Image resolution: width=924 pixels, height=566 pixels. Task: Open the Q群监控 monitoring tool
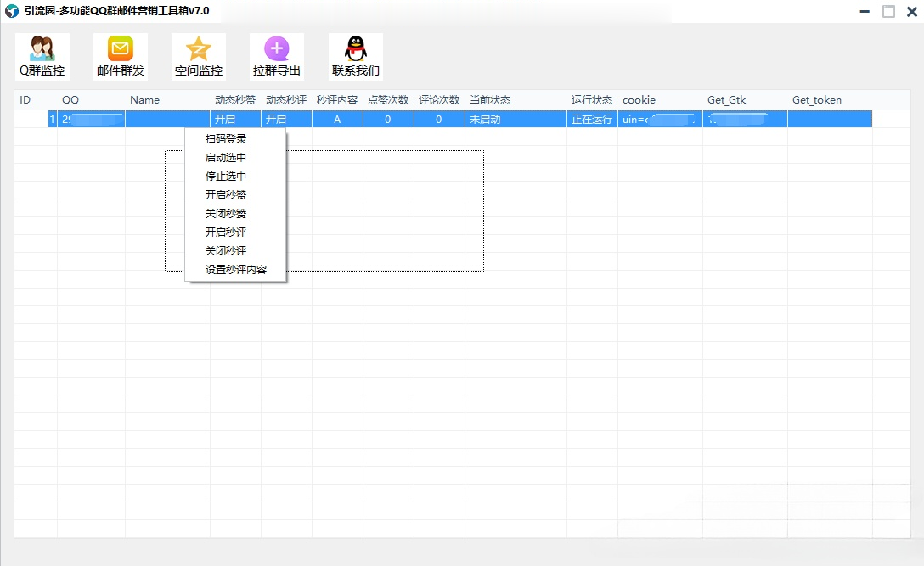click(42, 56)
